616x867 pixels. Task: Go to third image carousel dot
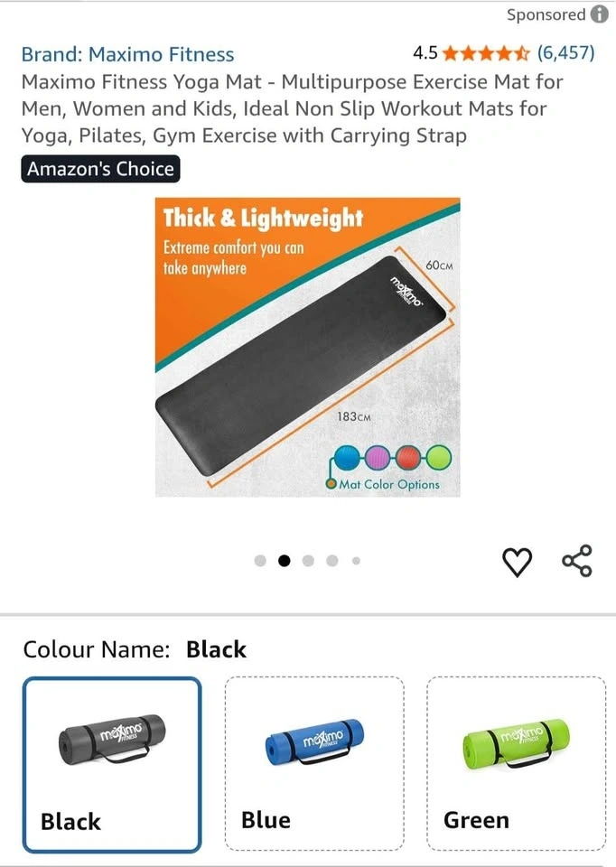308,561
